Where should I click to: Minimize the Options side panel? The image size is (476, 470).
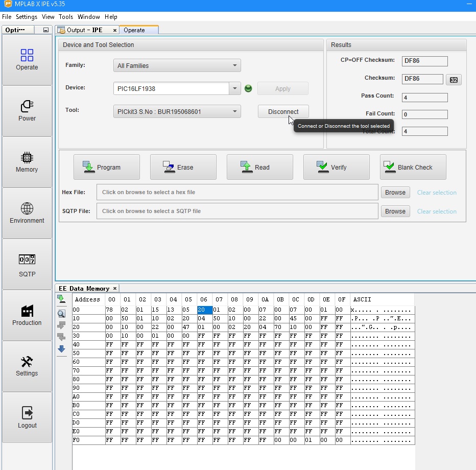click(x=46, y=30)
